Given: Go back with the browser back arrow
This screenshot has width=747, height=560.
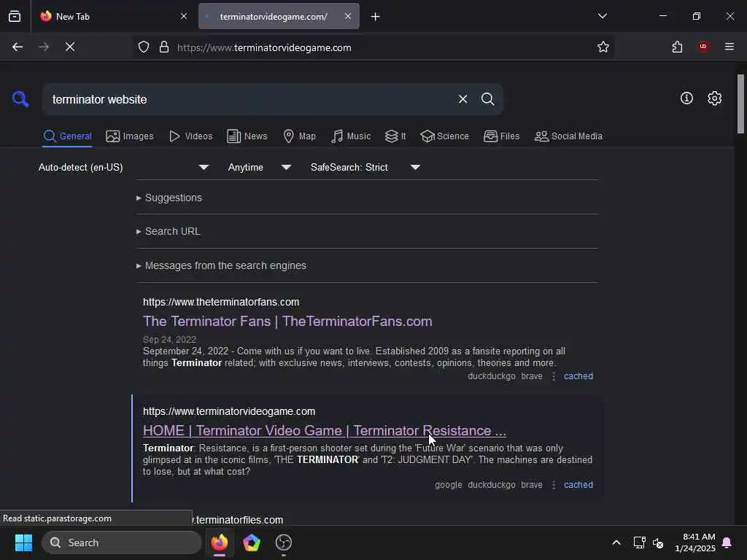Looking at the screenshot, I should (x=18, y=47).
